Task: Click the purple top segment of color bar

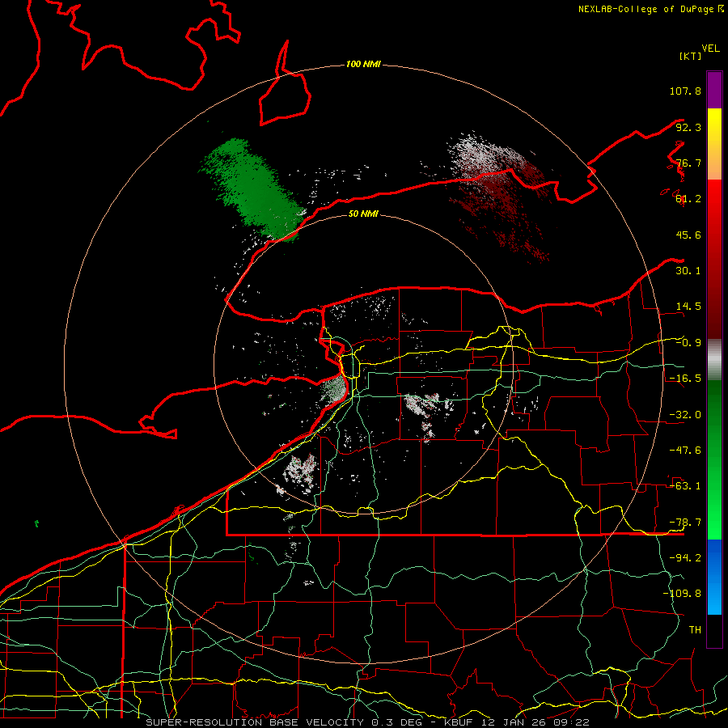Action: point(714,90)
